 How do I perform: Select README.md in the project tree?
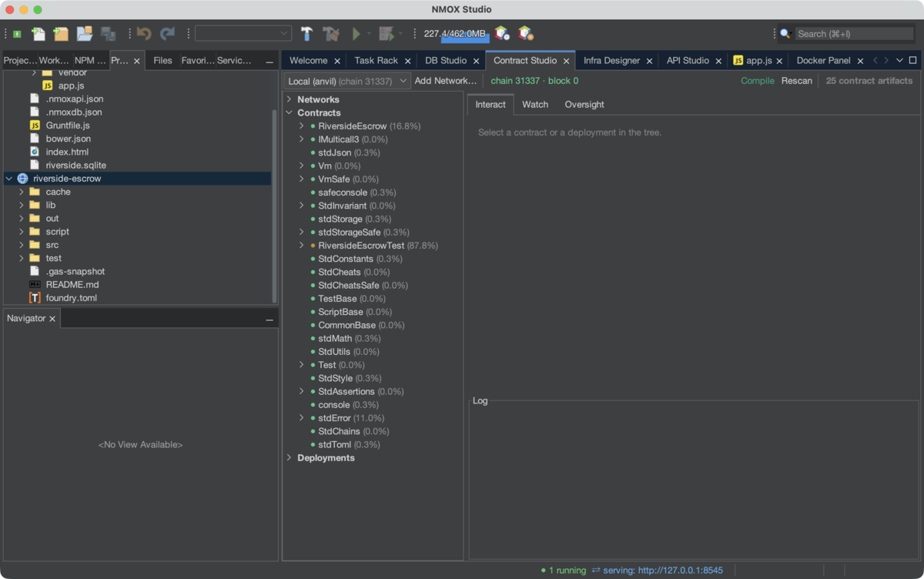coord(72,285)
